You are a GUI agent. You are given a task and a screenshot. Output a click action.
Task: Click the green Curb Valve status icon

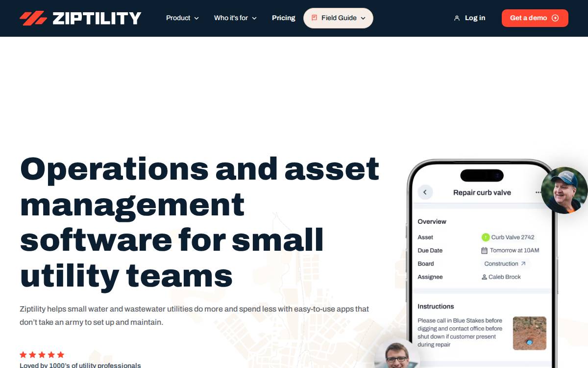486,237
